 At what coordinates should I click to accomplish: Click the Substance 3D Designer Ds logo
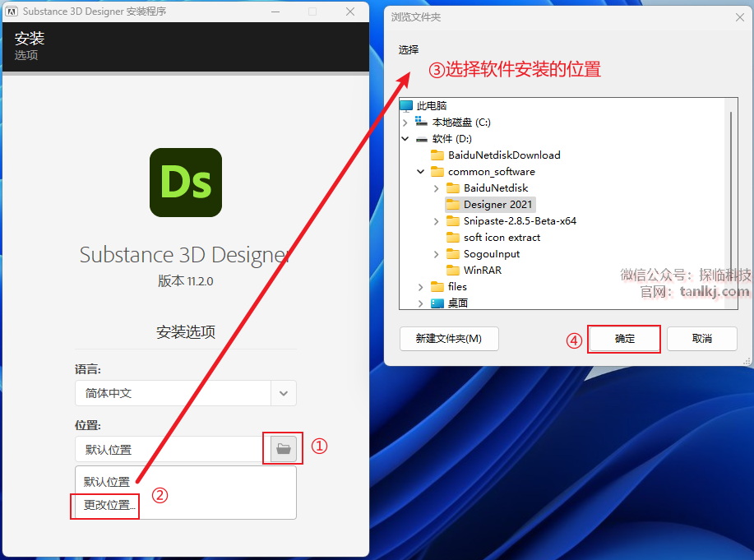[x=186, y=183]
